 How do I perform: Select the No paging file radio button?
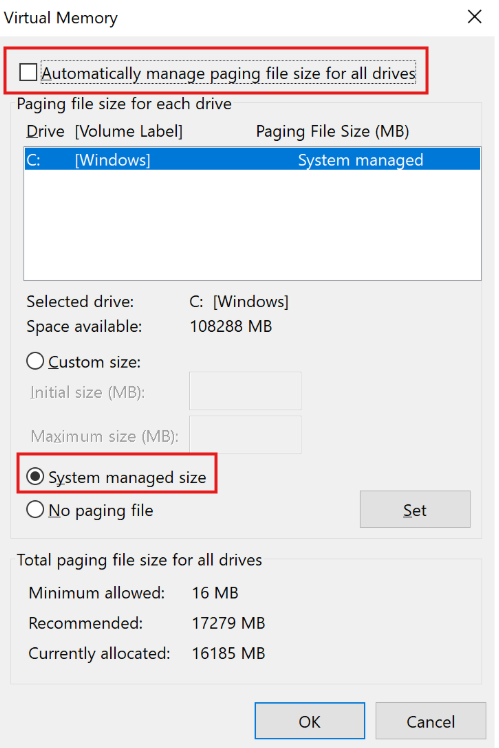(35, 509)
